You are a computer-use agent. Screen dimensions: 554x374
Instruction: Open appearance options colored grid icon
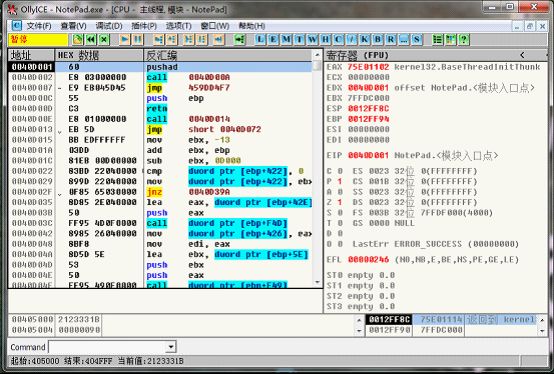coord(451,39)
